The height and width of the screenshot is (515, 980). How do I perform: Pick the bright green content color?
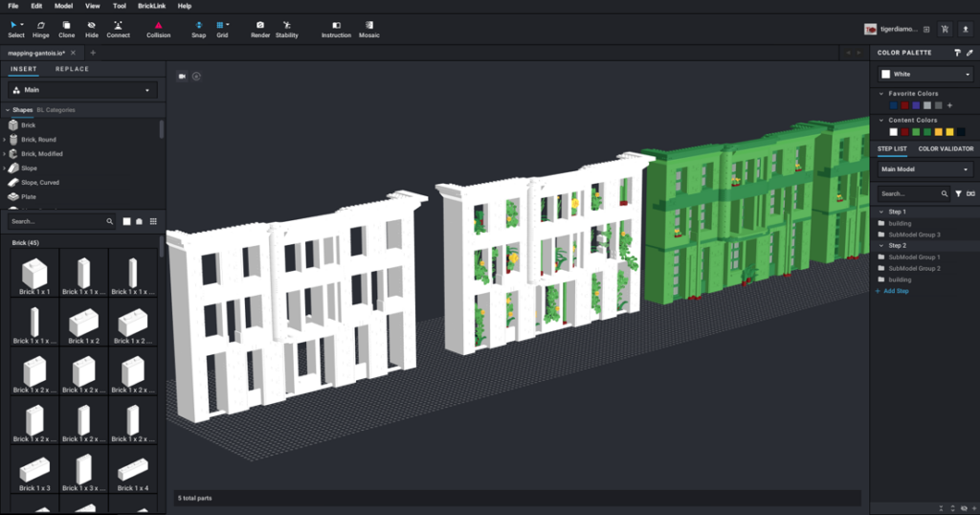tap(916, 132)
